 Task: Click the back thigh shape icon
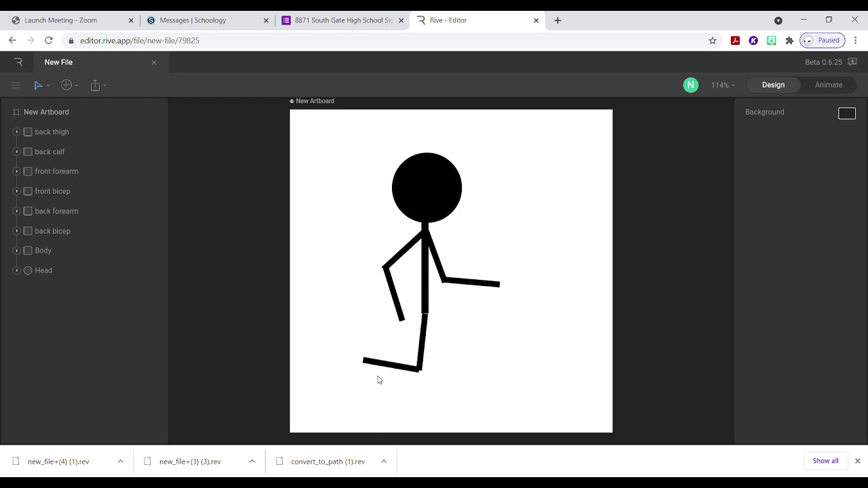(28, 131)
